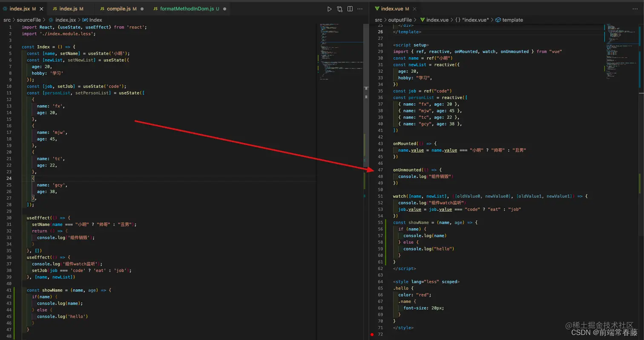Open changes with the compare icon
Viewport: 644px width, 340px height.
pyautogui.click(x=339, y=9)
